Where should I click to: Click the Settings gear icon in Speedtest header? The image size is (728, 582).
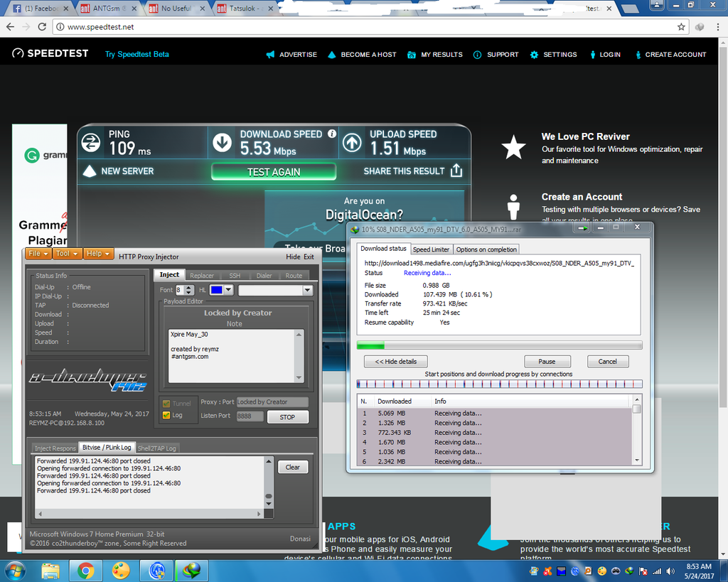tap(534, 55)
